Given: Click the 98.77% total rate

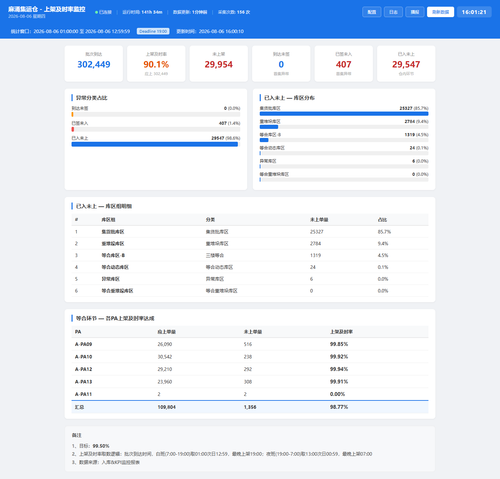Looking at the screenshot, I should point(339,407).
